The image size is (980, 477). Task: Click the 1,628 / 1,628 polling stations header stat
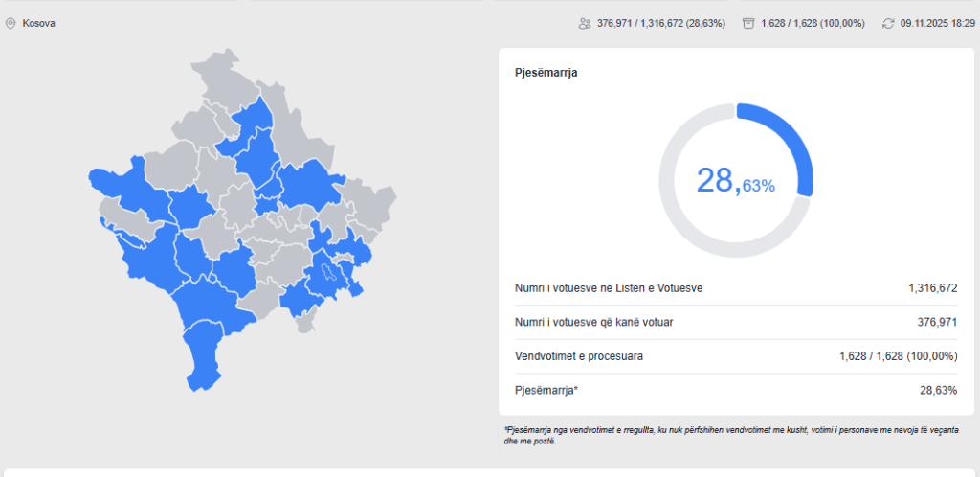813,23
